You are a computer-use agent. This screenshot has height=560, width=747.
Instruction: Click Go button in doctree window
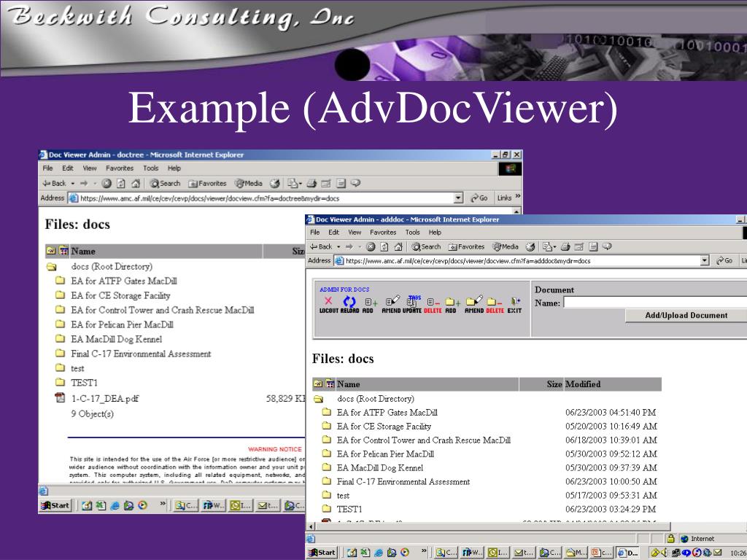pyautogui.click(x=479, y=198)
